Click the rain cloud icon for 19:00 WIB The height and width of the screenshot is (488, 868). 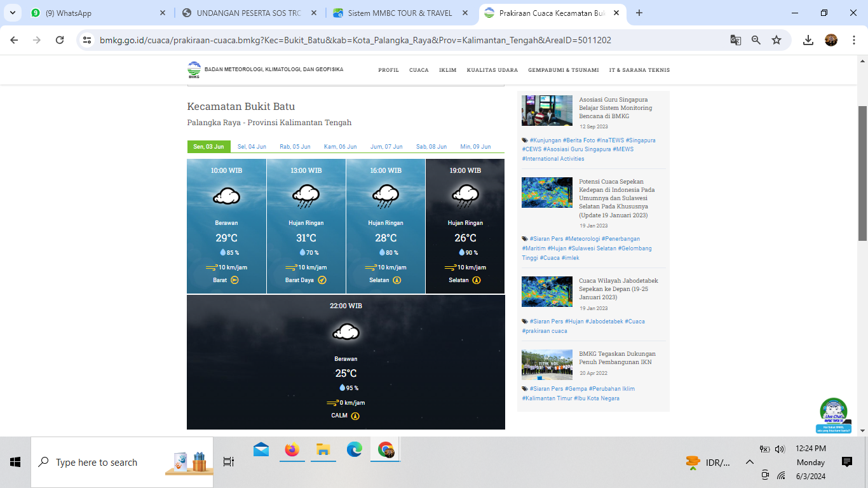point(465,196)
